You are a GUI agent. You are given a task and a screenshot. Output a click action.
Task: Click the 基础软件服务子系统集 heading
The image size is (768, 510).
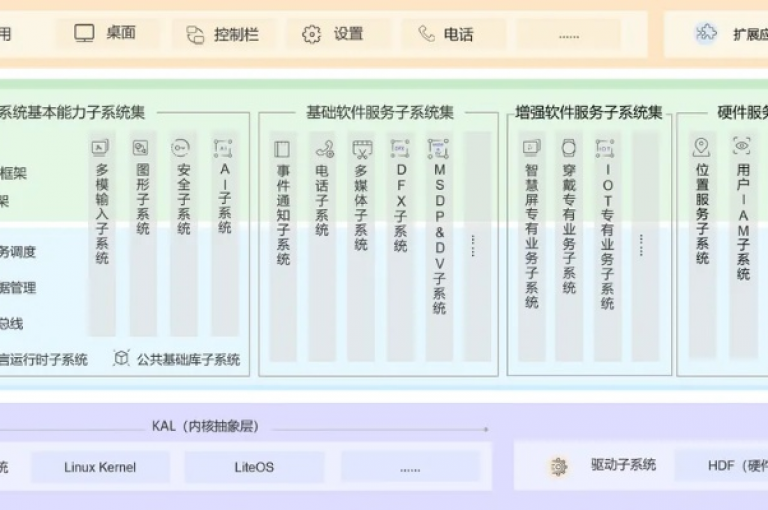click(380, 112)
